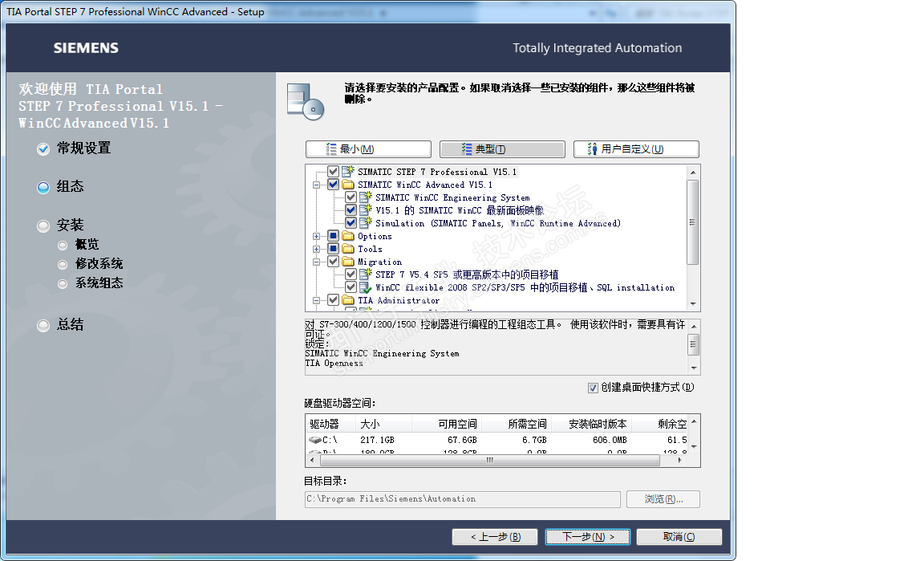This screenshot has height=561, width=924.
Task: Click the Options folder icon
Action: (348, 236)
